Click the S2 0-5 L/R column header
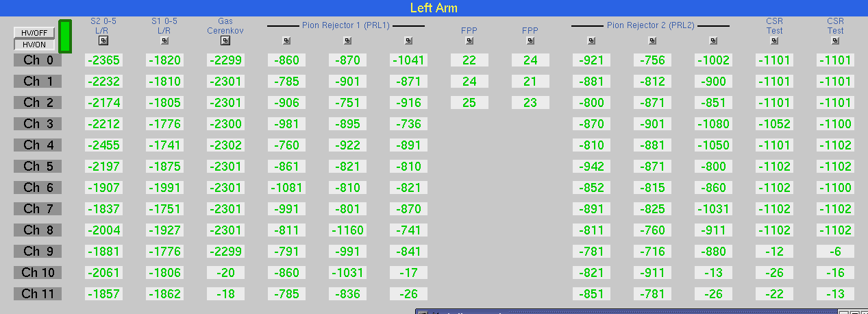 [x=104, y=26]
